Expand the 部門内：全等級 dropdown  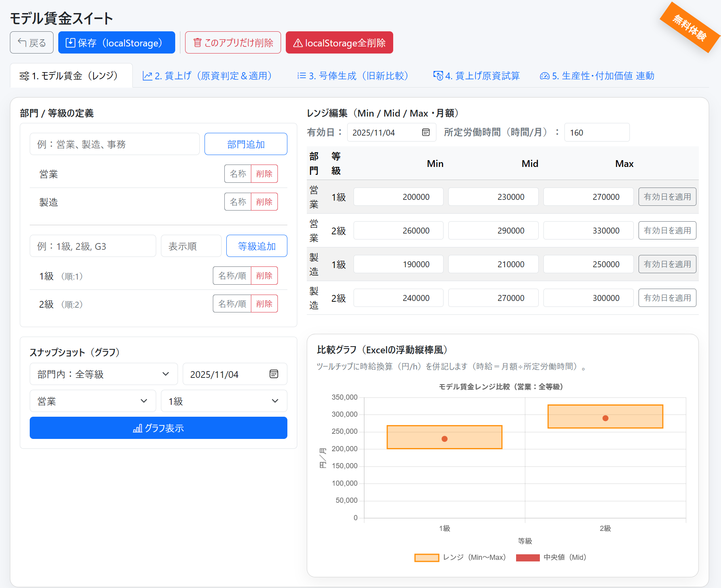[x=103, y=374]
